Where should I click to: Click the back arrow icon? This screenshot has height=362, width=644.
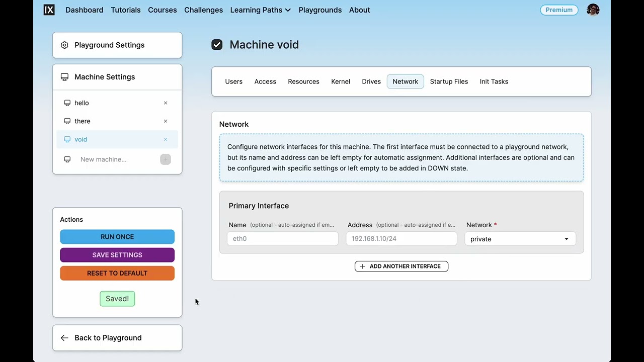click(64, 338)
